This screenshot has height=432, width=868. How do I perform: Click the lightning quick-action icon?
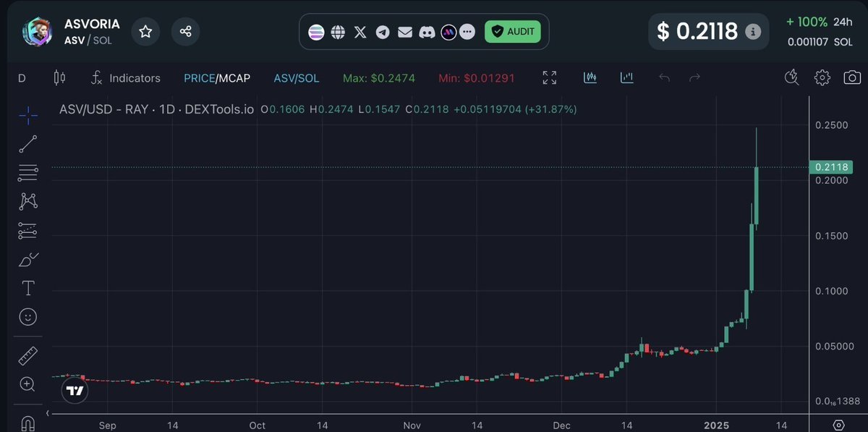pos(792,77)
